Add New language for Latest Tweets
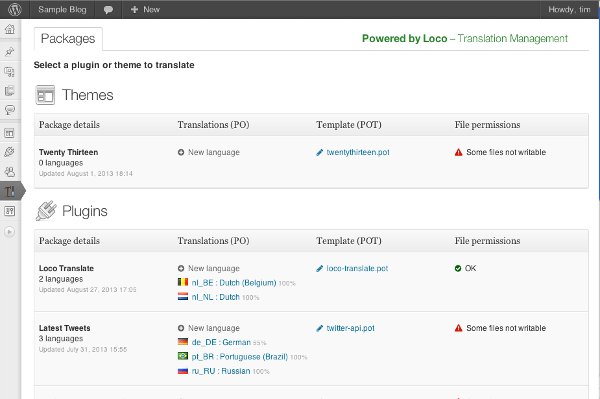The width and height of the screenshot is (600, 399). pyautogui.click(x=209, y=328)
